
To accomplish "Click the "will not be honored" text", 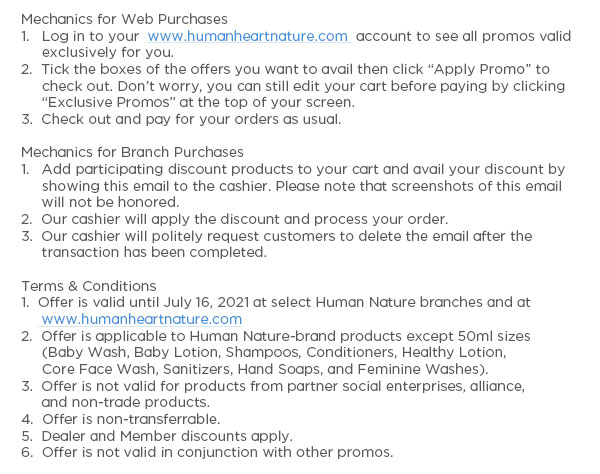I will coord(111,202).
